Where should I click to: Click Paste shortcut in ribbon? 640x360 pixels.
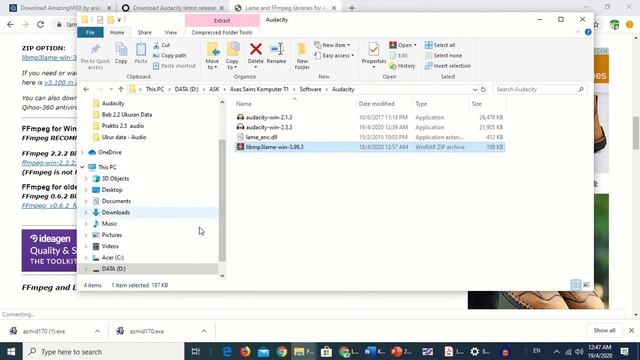[174, 66]
